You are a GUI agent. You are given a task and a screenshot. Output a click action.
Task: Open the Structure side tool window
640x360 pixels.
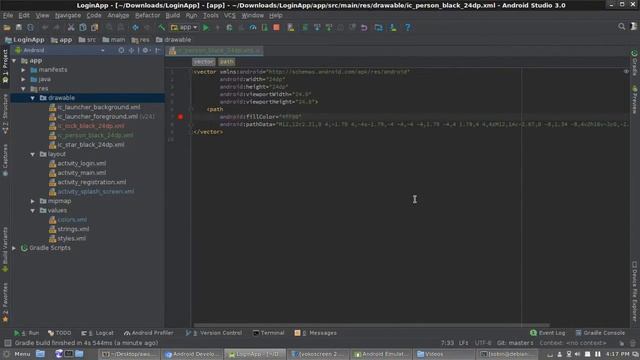point(5,115)
